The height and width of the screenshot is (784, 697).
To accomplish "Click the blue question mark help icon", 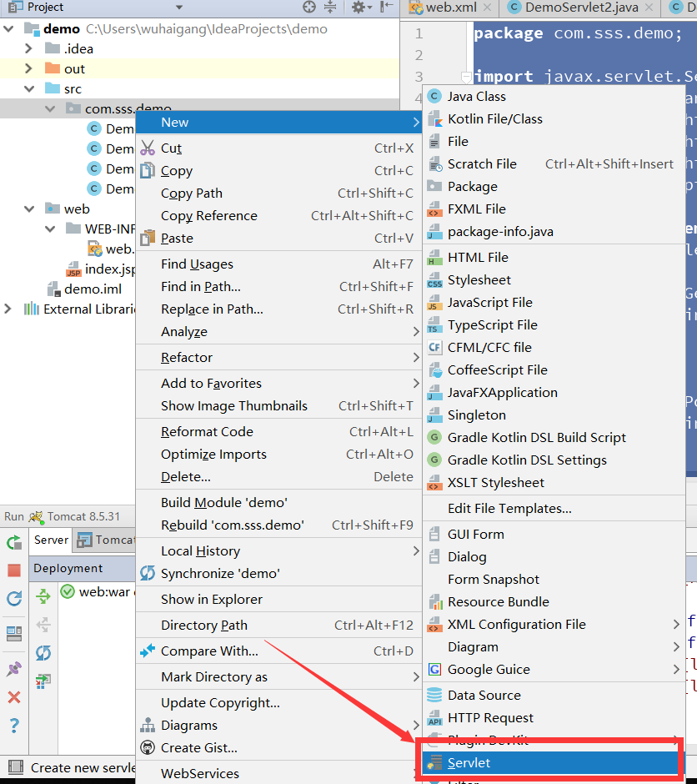I will tap(14, 725).
